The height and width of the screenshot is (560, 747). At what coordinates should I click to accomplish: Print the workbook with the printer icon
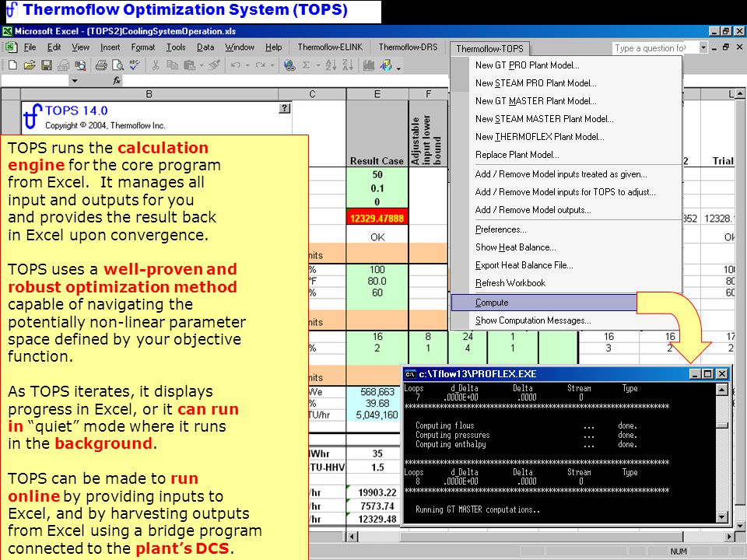pos(101,65)
